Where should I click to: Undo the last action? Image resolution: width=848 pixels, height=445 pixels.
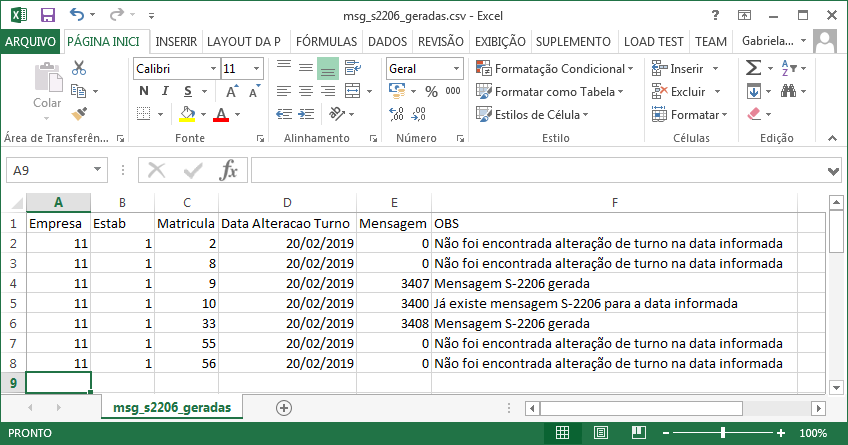[77, 15]
